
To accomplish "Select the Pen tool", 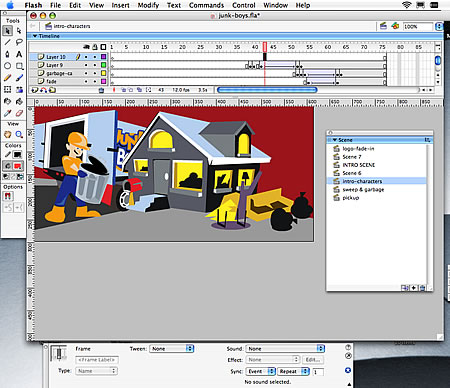I will (7, 54).
